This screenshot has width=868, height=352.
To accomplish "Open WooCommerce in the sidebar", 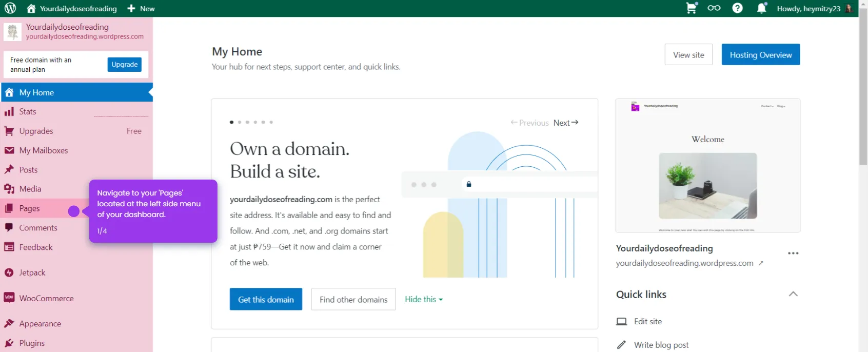I will (x=75, y=298).
